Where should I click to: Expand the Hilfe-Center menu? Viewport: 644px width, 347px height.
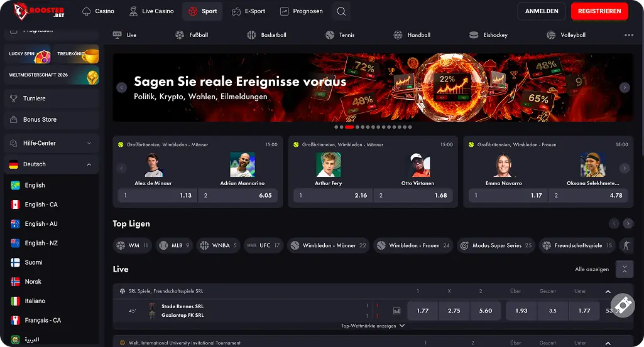coord(52,143)
